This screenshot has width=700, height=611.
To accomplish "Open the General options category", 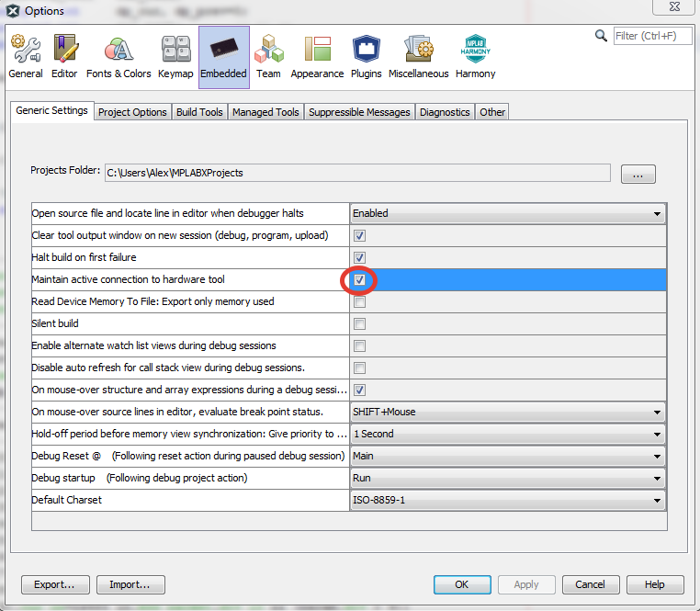I will pos(26,56).
